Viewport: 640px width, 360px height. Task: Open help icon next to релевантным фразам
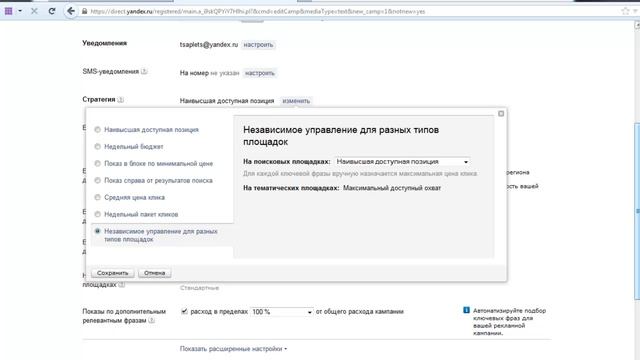(151, 320)
